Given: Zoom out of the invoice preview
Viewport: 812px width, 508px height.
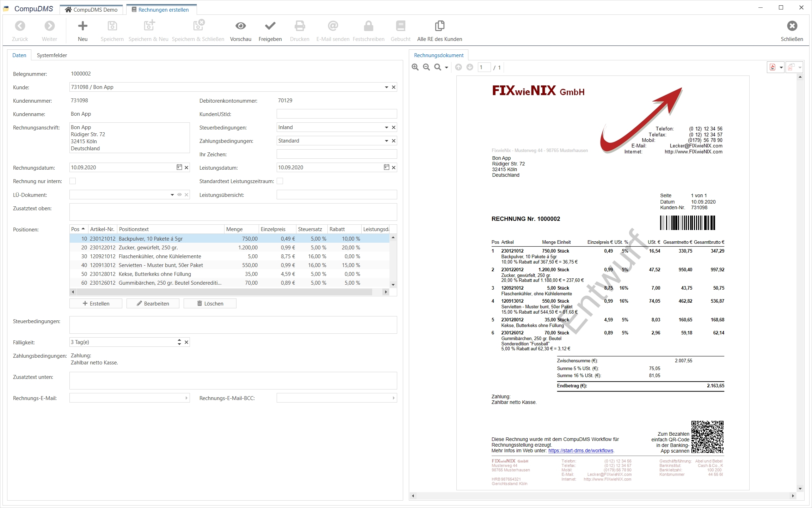Looking at the screenshot, I should 426,67.
